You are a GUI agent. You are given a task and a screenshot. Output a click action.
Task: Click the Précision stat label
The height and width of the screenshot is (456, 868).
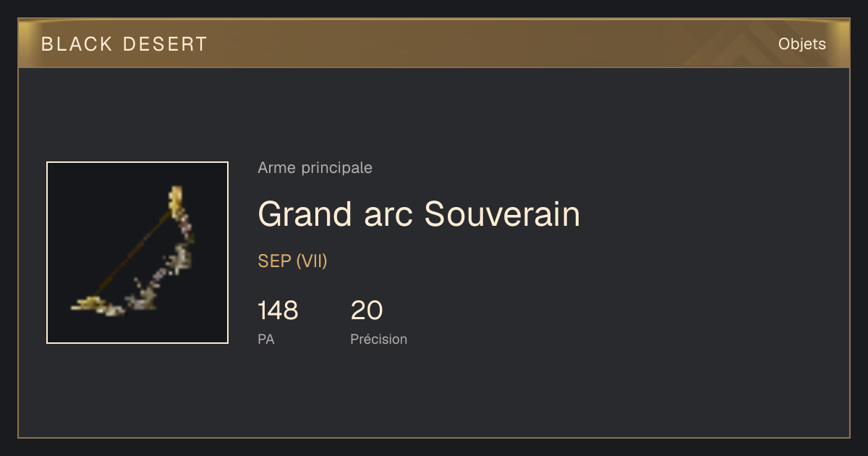point(378,339)
